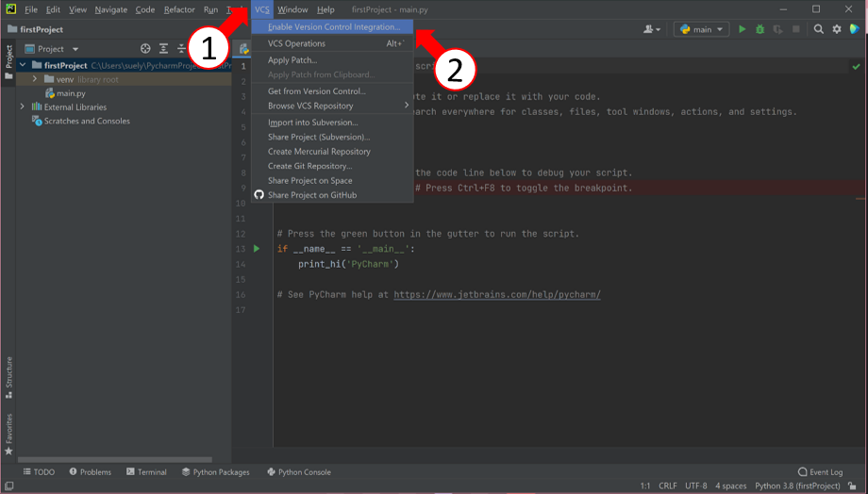Click the Debug bug icon

click(760, 29)
